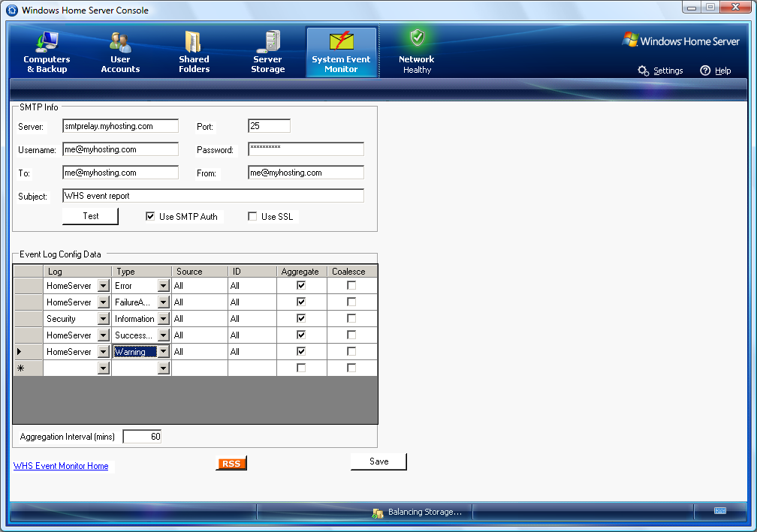Open Type dropdown showing Warning
This screenshot has height=532, width=757.
point(164,351)
